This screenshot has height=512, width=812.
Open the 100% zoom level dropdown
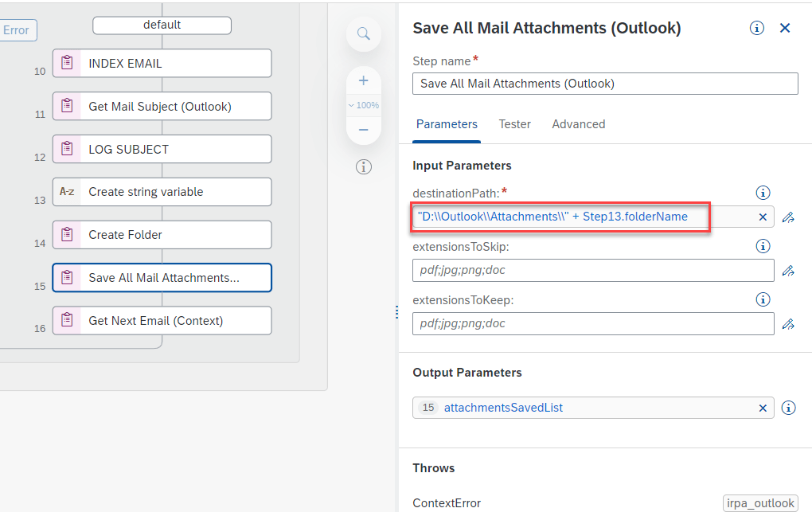(364, 105)
